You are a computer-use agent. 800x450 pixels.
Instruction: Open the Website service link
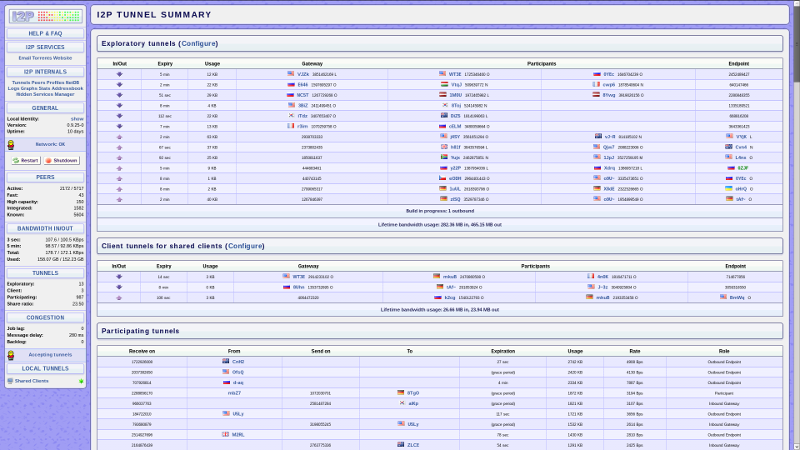coord(62,58)
